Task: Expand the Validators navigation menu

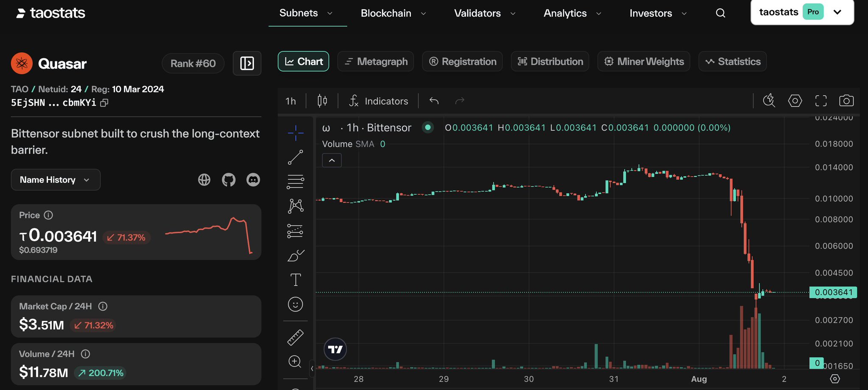Action: click(x=485, y=13)
